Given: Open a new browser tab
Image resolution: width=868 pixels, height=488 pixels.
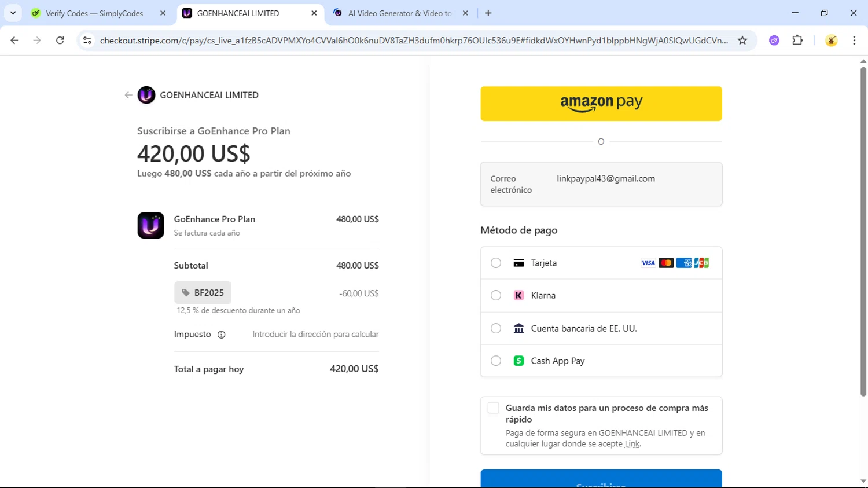Looking at the screenshot, I should pos(488,13).
